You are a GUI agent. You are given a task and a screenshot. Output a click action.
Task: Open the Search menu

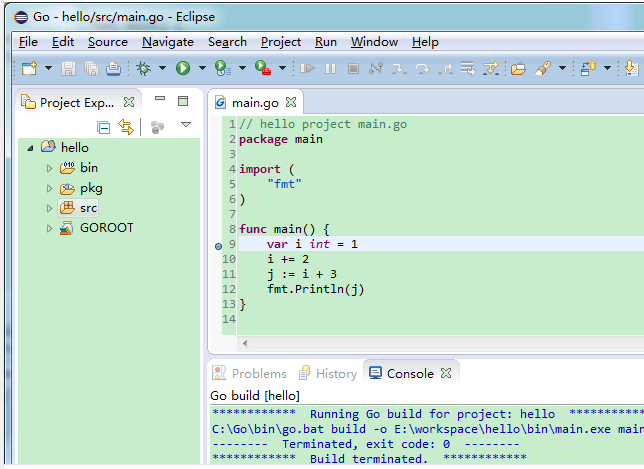[227, 42]
